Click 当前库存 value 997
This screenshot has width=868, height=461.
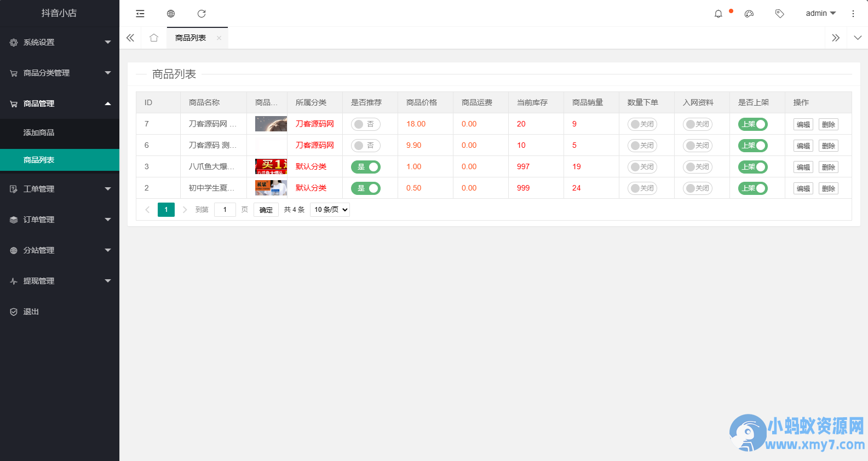tap(524, 166)
